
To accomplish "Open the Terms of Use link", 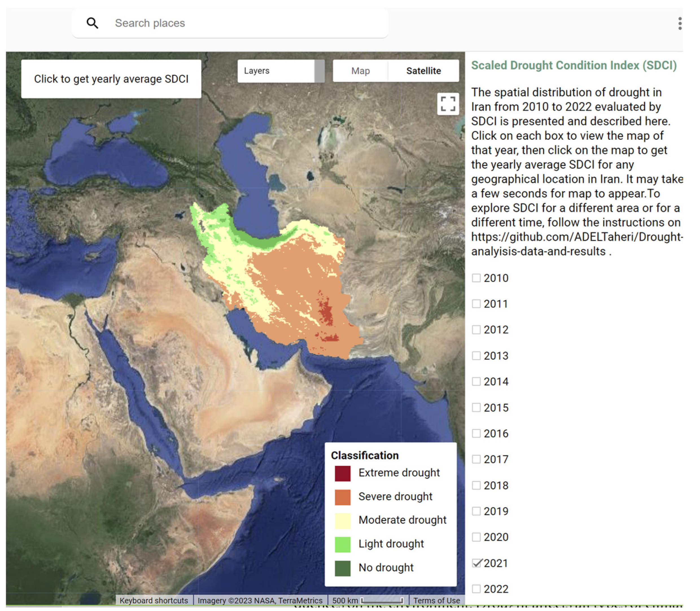I will tap(436, 601).
